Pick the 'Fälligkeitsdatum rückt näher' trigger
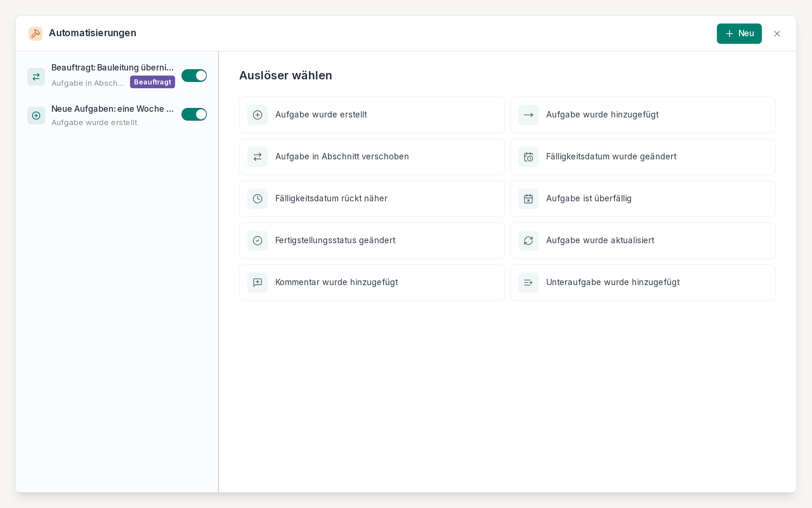The height and width of the screenshot is (508, 812). click(x=372, y=199)
